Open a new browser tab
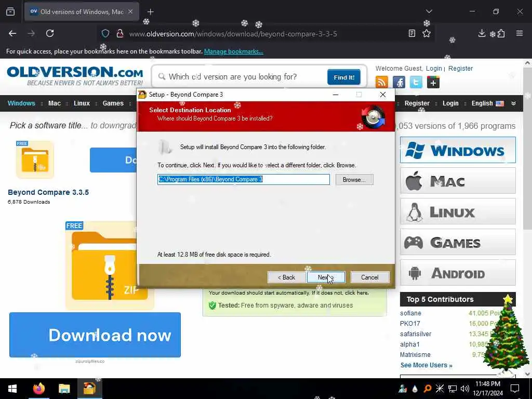The width and height of the screenshot is (532, 399). (x=150, y=12)
